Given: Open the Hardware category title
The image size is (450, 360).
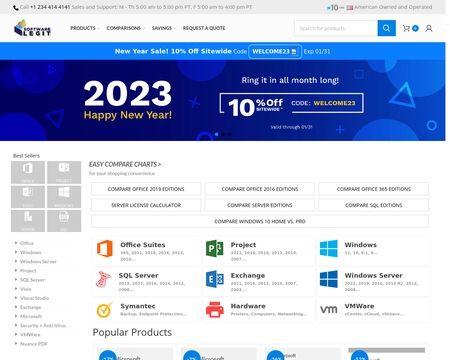Looking at the screenshot, I should tap(248, 306).
